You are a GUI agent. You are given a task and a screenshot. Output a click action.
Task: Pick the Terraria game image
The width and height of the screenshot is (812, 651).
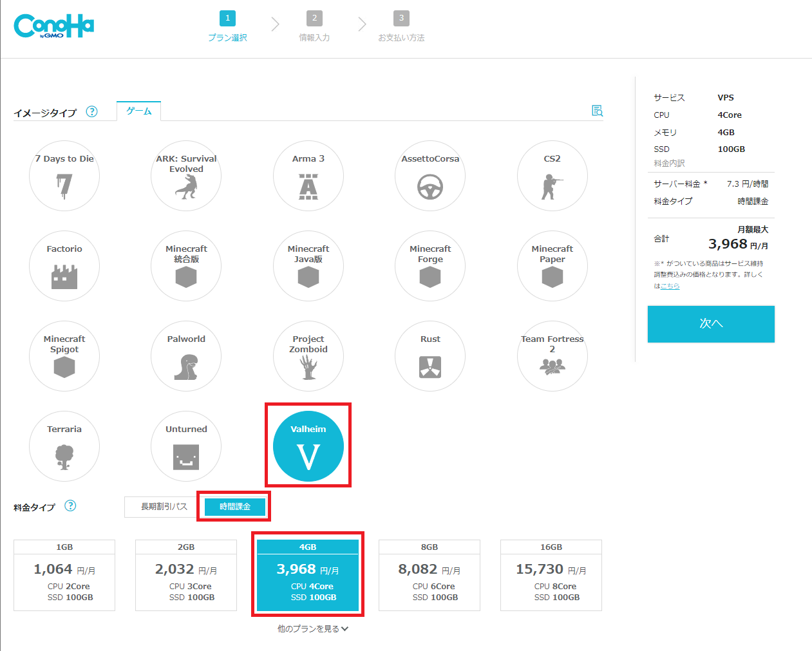(x=64, y=446)
